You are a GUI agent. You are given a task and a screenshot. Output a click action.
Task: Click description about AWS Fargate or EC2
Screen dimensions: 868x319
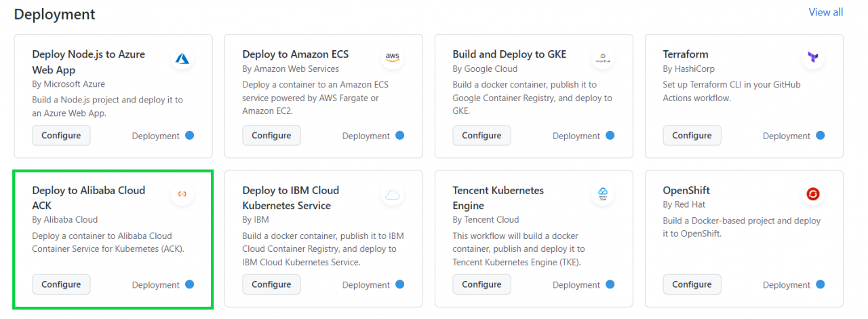tap(315, 98)
